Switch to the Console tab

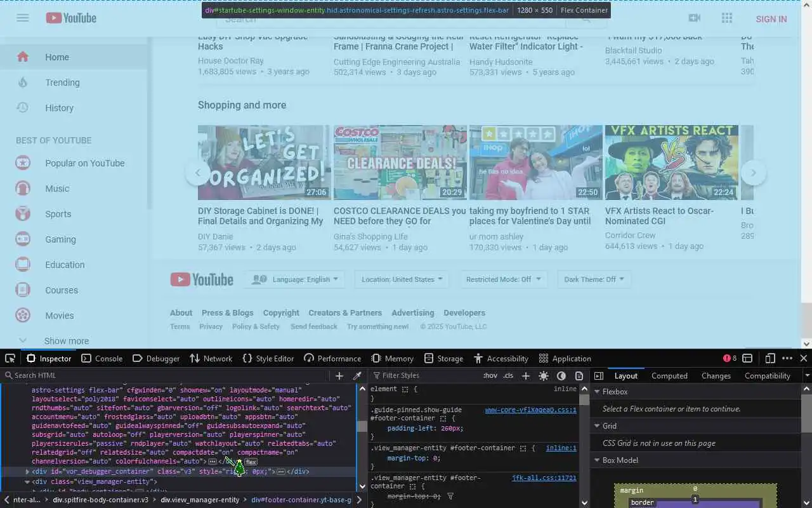point(102,358)
